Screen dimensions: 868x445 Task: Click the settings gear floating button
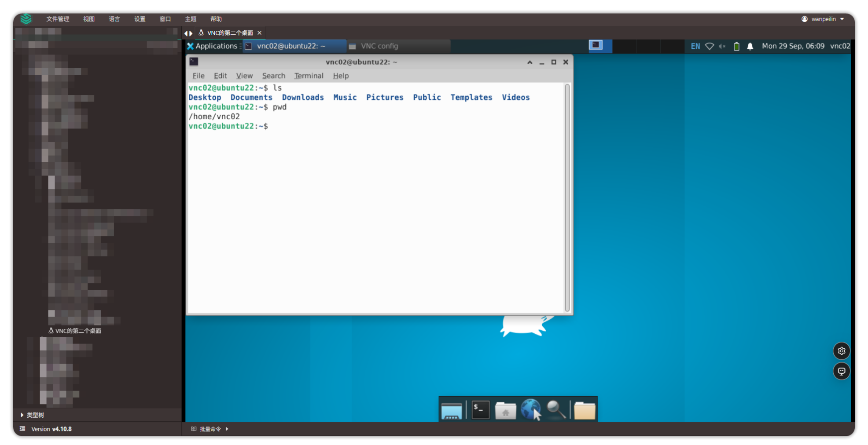(841, 351)
